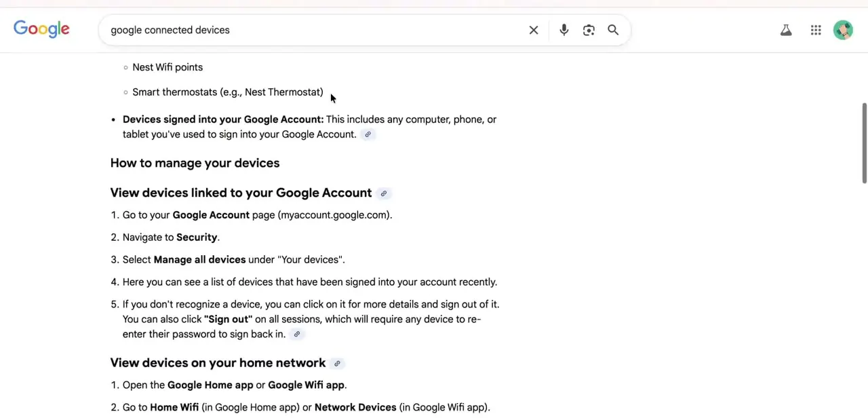
Task: Click step "Go to your Google Account page"
Action: [x=257, y=215]
